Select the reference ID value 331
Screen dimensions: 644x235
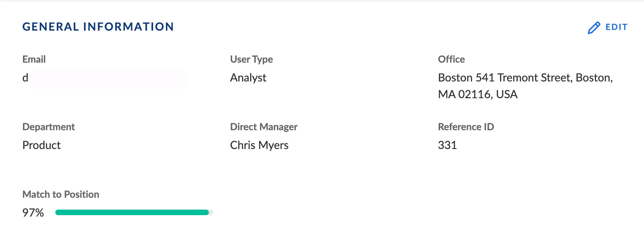(447, 145)
